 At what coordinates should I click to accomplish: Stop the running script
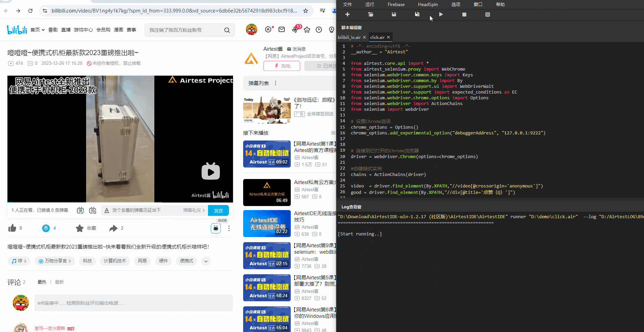click(x=464, y=15)
